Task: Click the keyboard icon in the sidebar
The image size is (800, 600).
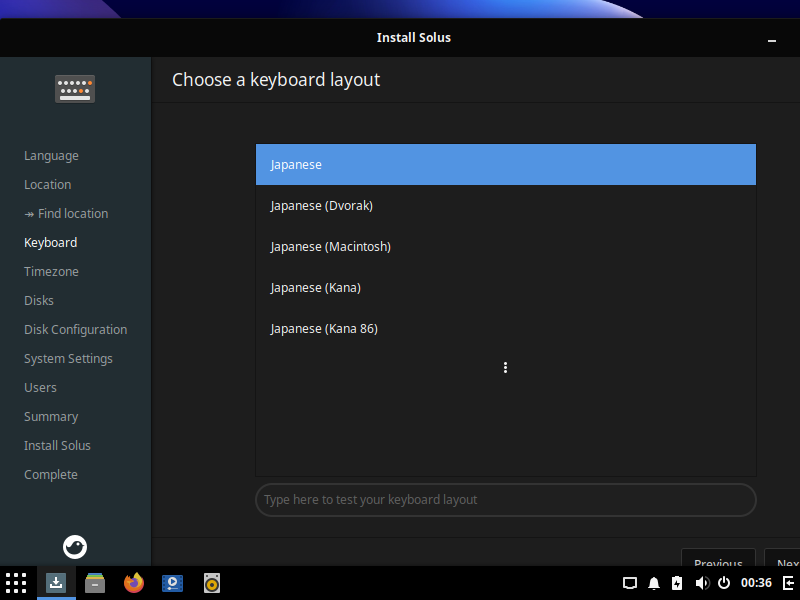Action: (75, 89)
